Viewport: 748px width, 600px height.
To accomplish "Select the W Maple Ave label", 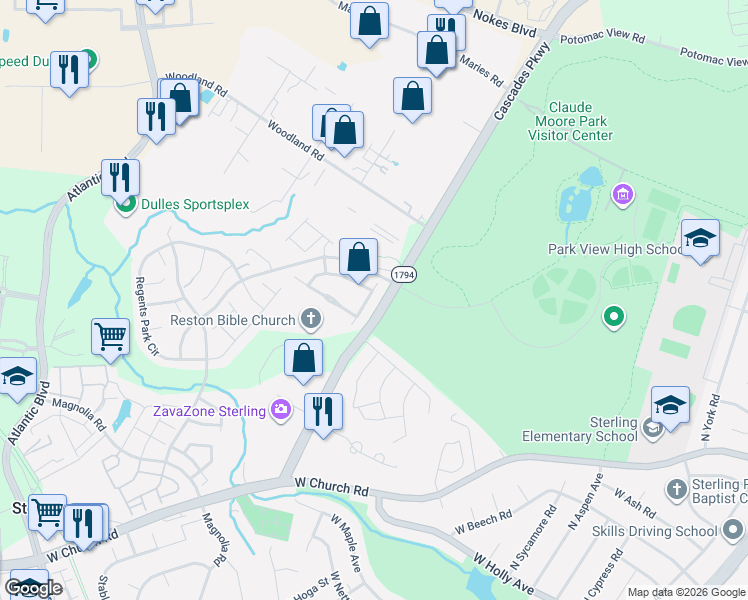I will tap(346, 543).
